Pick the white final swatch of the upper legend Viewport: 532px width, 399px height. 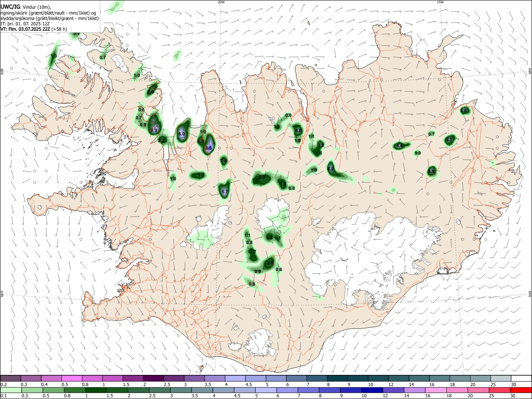[x=521, y=378]
